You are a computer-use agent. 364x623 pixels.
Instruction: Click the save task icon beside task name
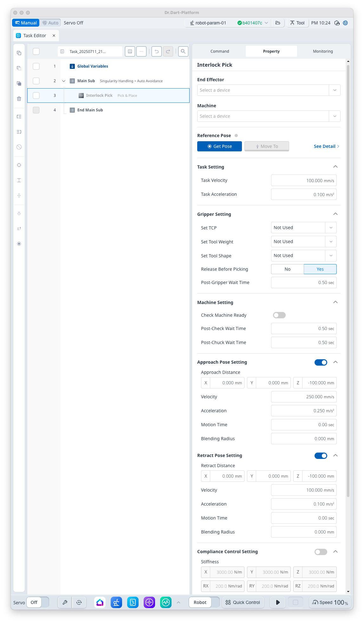tap(130, 51)
